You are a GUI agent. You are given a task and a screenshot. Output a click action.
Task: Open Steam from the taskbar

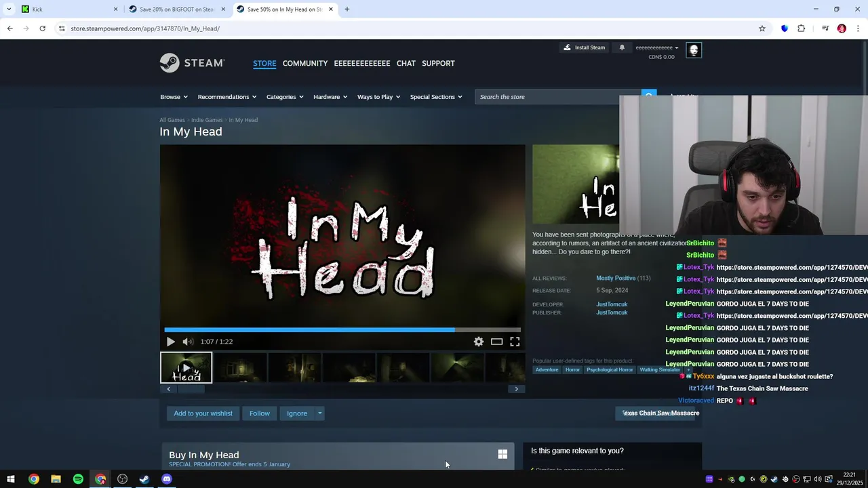pyautogui.click(x=144, y=479)
